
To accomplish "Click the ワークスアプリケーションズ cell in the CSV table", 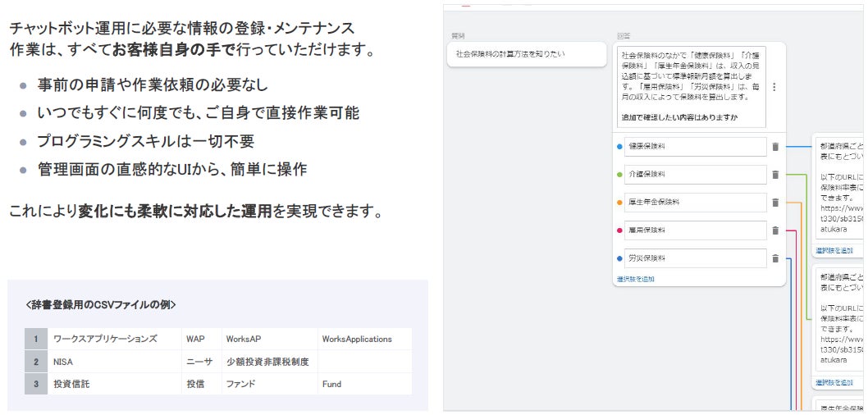I will (115, 340).
